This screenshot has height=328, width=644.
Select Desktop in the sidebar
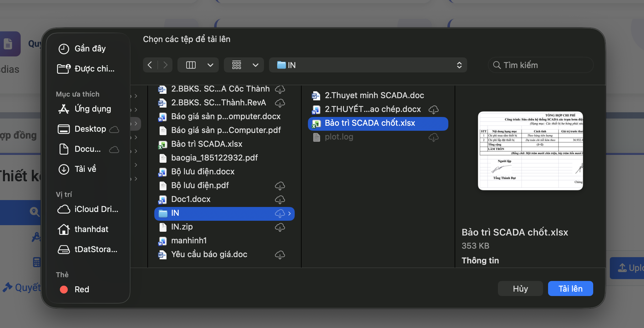(x=90, y=129)
